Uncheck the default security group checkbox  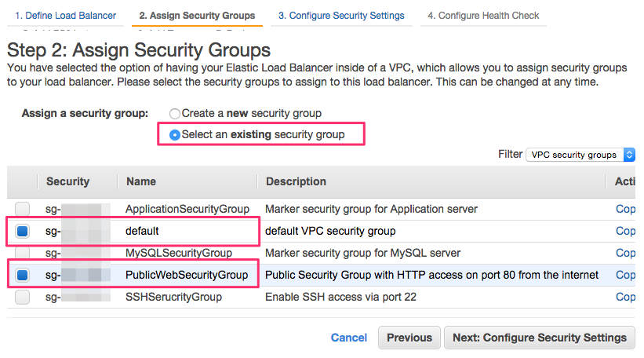coord(23,231)
